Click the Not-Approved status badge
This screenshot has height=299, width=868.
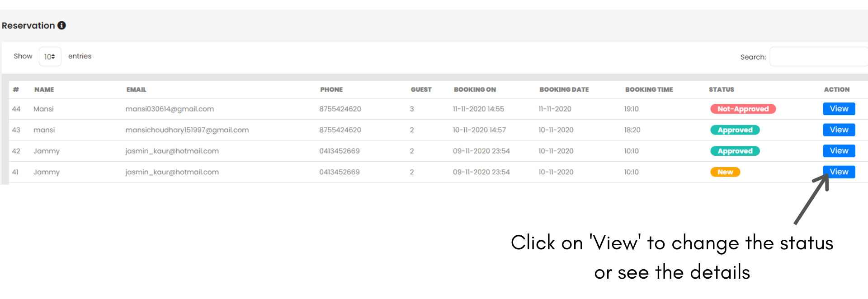tap(743, 109)
